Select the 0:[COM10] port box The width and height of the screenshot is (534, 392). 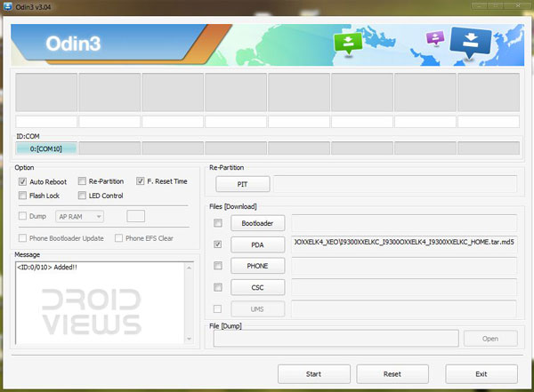46,148
